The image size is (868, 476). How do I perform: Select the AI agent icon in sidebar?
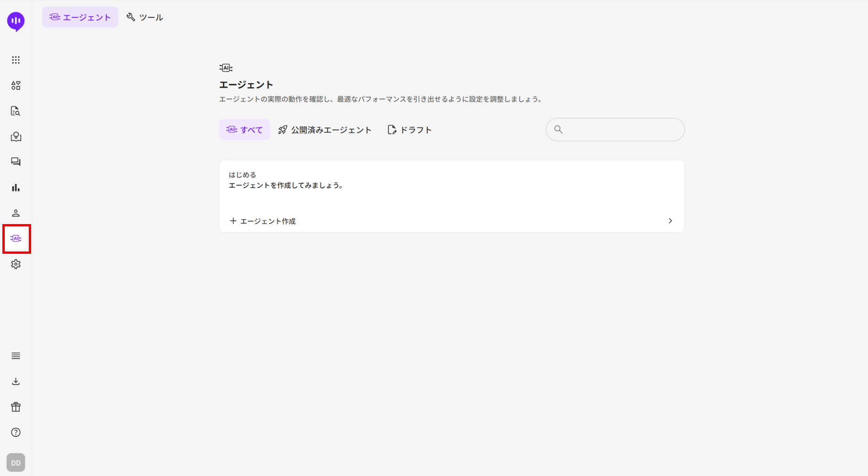click(16, 239)
